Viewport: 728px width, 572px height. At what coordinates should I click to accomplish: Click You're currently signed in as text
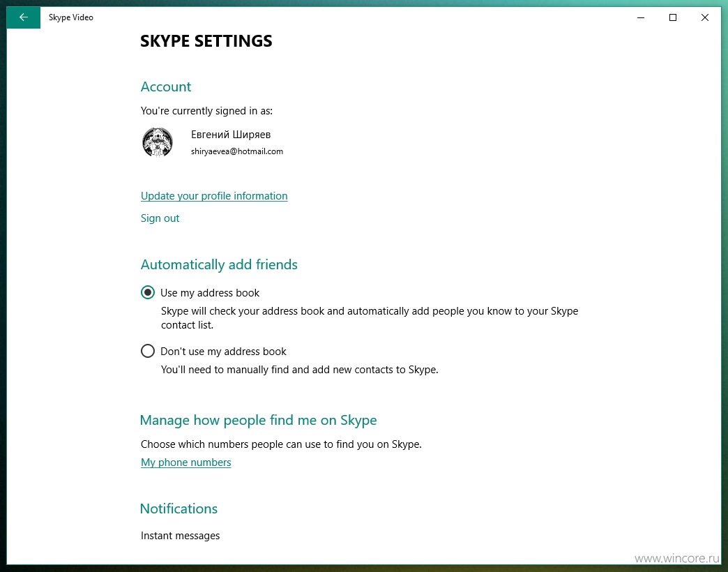pos(206,111)
